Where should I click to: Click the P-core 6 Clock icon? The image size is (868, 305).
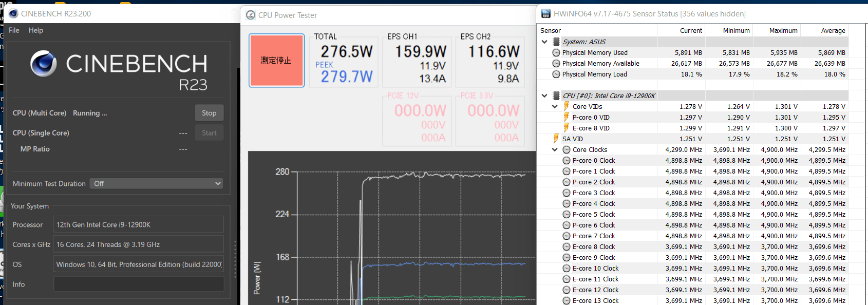coord(567,225)
